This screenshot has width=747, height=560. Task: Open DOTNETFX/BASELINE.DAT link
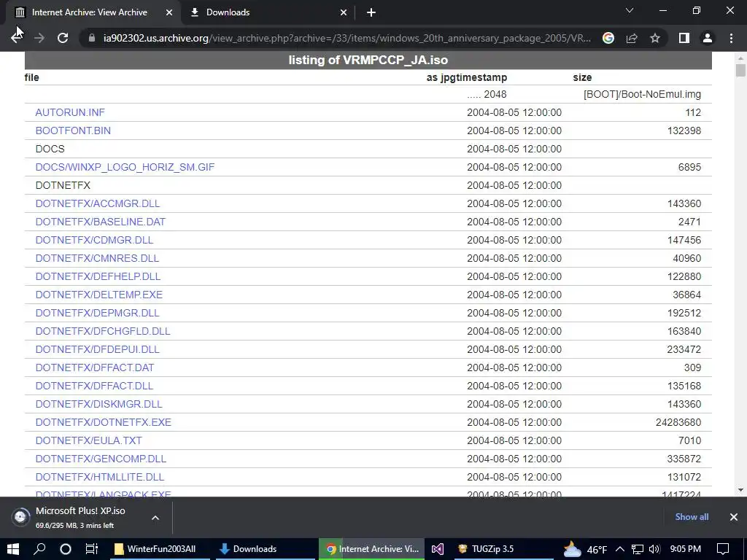101,222
